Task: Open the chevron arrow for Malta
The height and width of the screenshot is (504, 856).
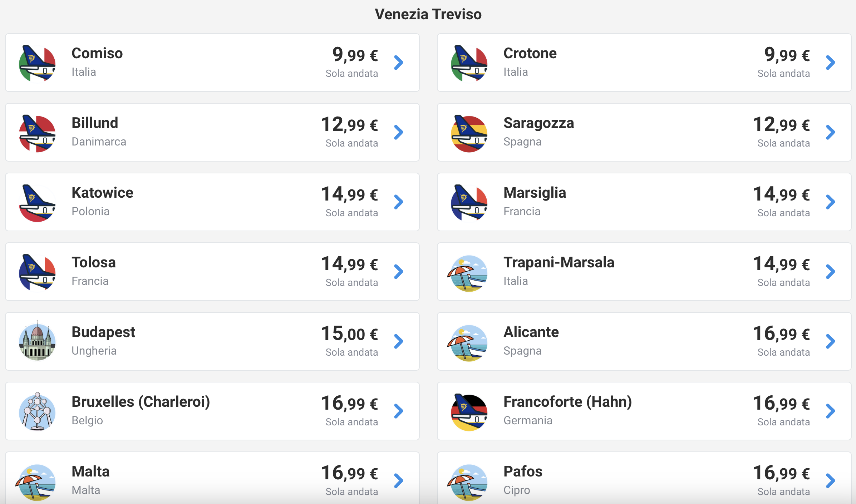Action: click(398, 481)
